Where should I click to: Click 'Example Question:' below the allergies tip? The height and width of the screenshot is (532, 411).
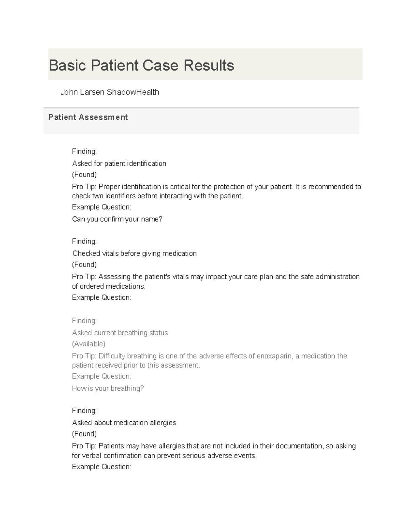(101, 467)
